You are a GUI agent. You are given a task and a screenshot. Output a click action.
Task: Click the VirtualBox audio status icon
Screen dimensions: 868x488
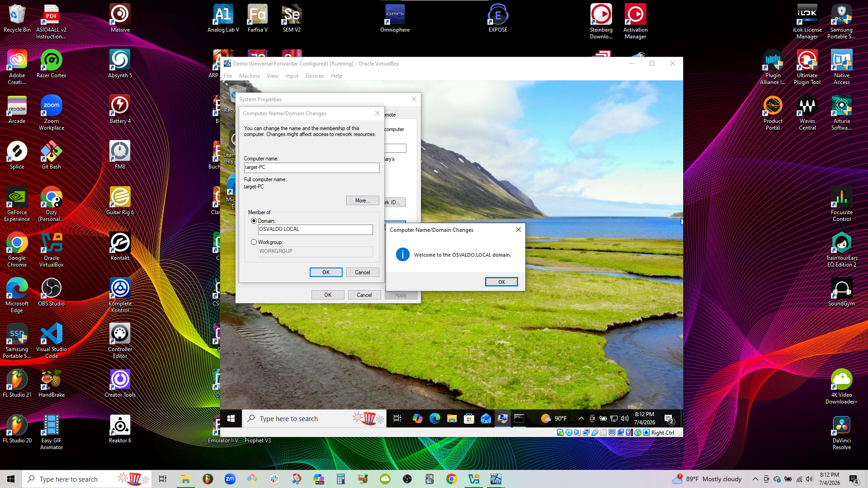577,432
